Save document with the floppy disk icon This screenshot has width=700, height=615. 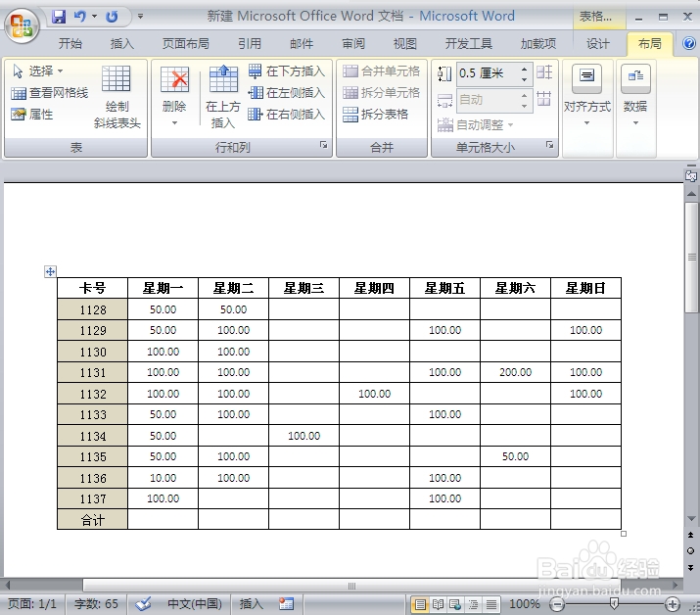59,17
